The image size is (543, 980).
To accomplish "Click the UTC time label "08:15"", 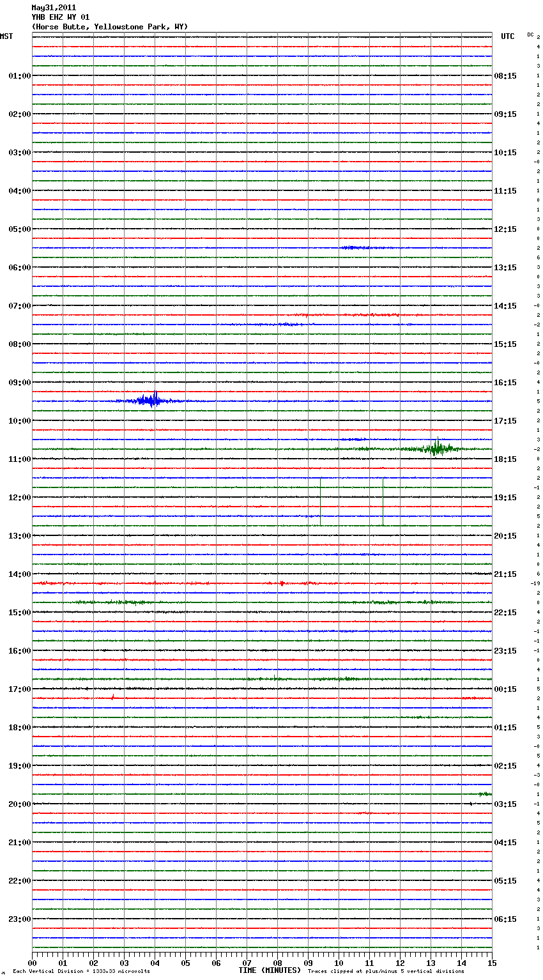I will (505, 76).
